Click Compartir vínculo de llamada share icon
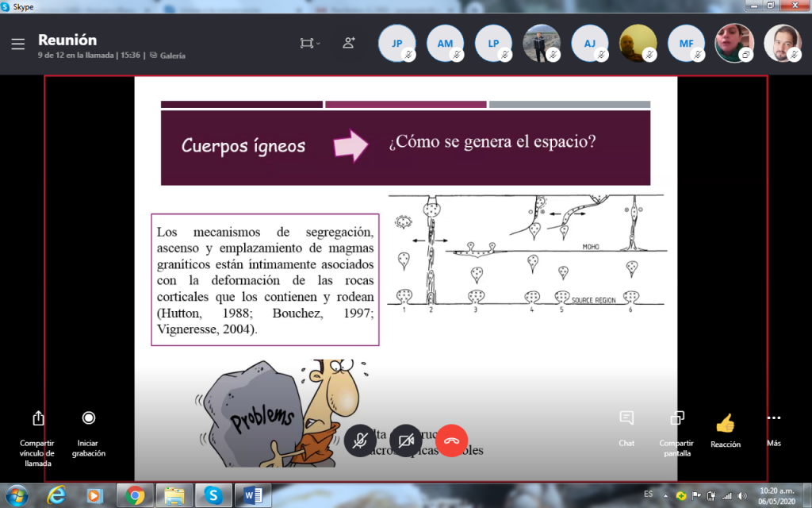Image resolution: width=812 pixels, height=508 pixels. (x=38, y=418)
